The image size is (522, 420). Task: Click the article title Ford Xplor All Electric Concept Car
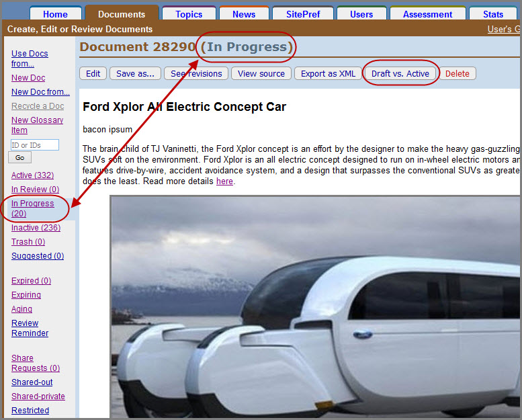click(185, 107)
